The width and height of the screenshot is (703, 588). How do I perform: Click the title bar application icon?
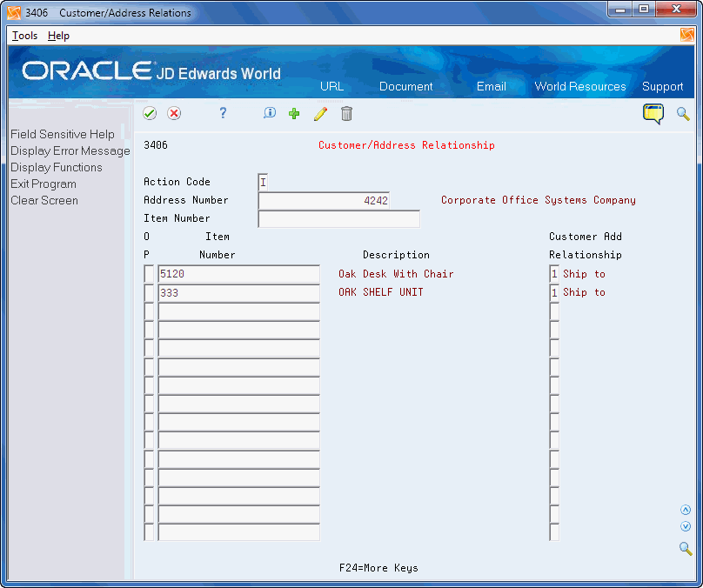(14, 12)
